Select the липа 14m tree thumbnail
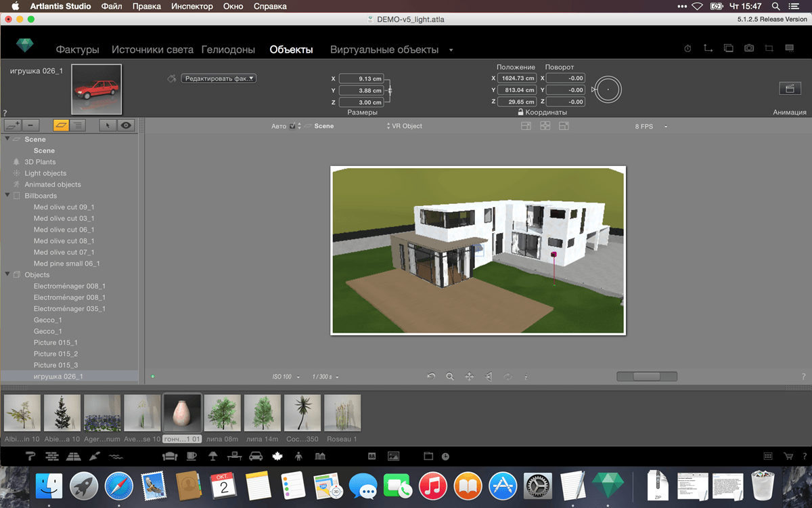The height and width of the screenshot is (508, 812). coord(263,412)
